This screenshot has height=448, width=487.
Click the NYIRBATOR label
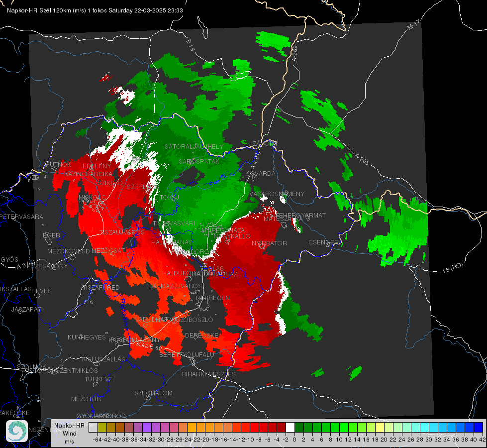coord(269,243)
